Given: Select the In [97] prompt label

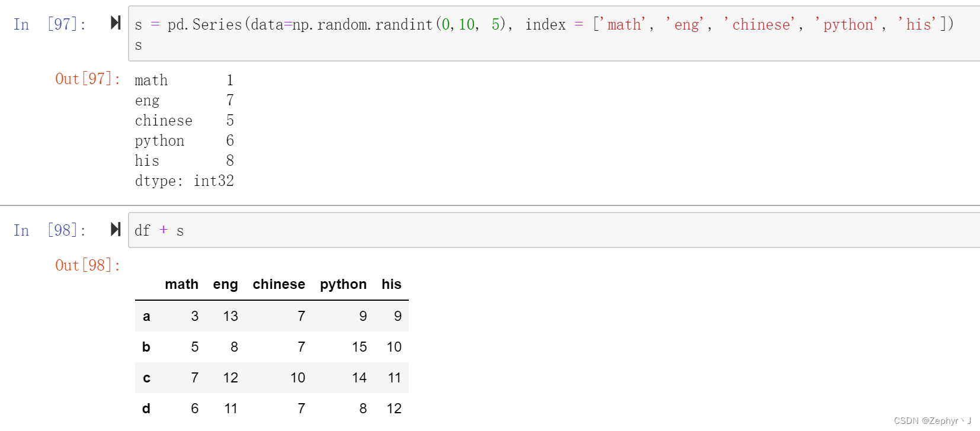Looking at the screenshot, I should (x=50, y=24).
